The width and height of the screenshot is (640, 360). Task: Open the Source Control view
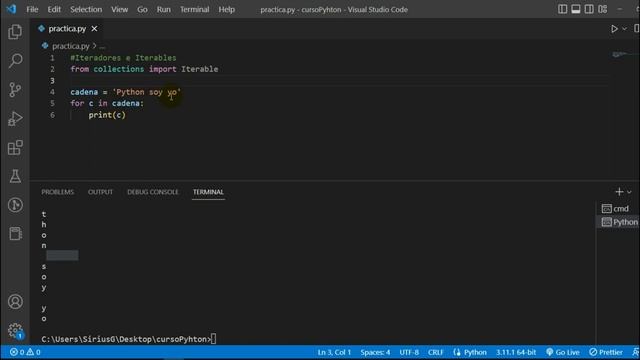point(15,90)
